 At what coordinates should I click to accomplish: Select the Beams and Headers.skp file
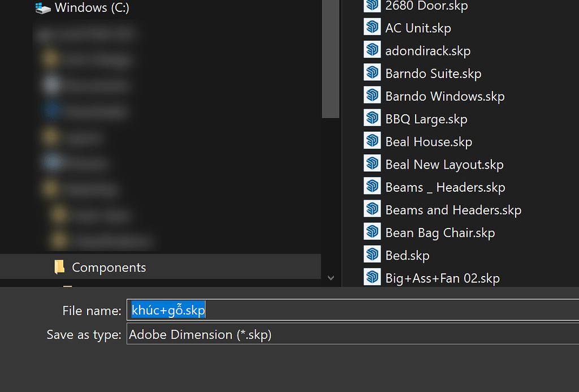click(x=452, y=209)
